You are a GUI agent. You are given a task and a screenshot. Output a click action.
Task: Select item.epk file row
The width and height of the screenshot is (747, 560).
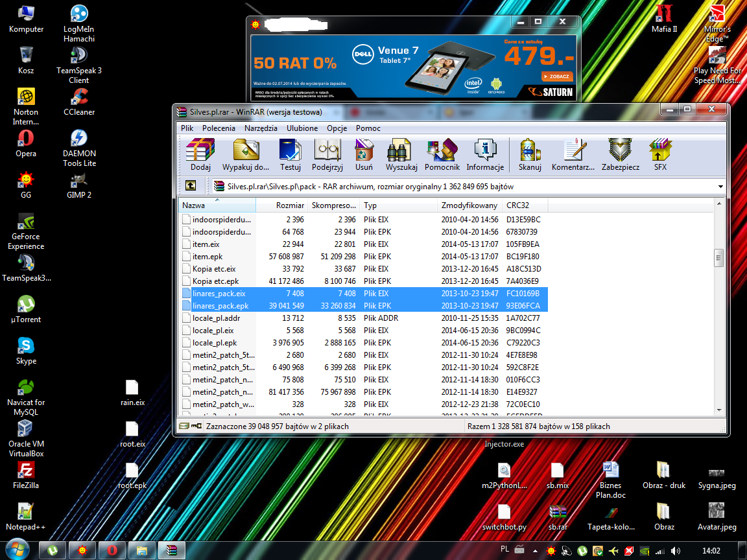click(x=363, y=257)
